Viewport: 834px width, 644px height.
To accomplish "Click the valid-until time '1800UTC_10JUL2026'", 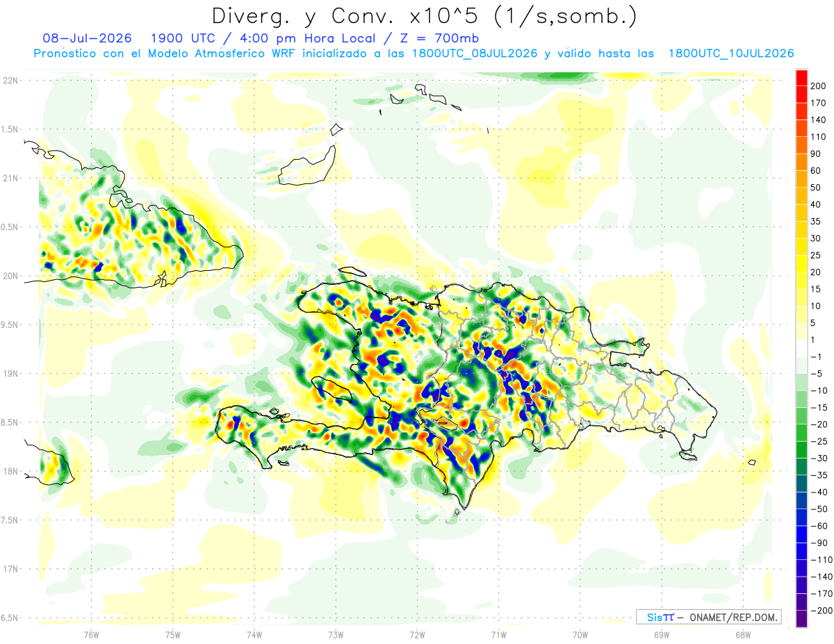I will [730, 53].
